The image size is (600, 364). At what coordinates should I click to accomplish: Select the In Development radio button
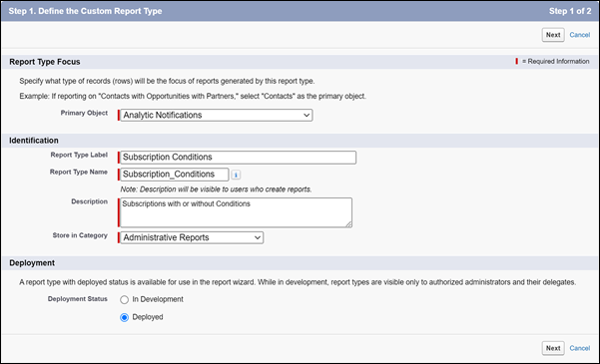pos(125,300)
